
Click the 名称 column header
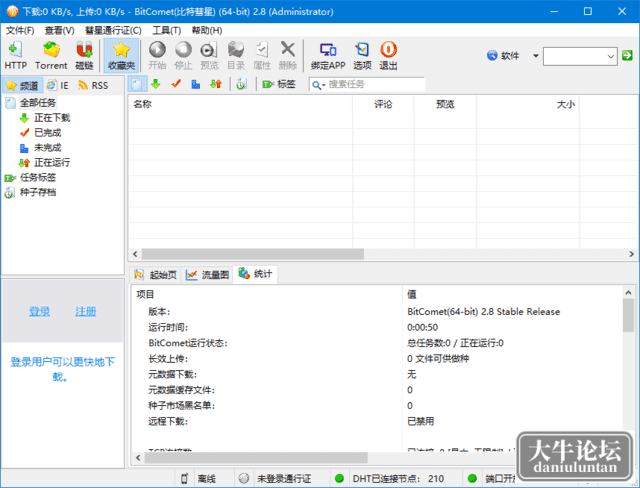240,104
